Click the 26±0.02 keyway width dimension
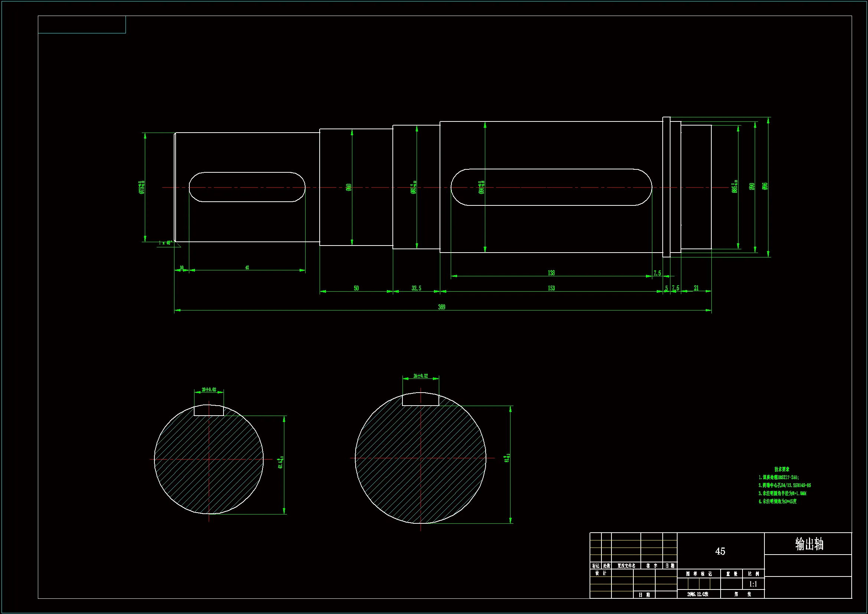 [420, 376]
